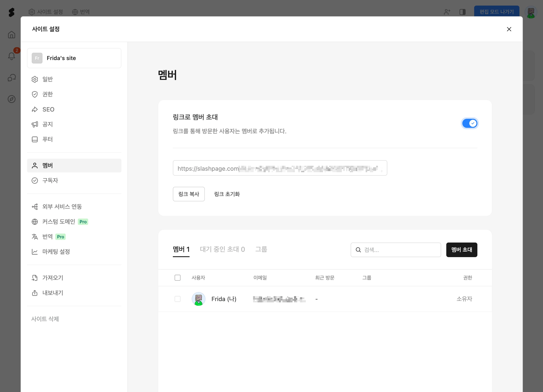Open notifications bell with badge

click(12, 56)
